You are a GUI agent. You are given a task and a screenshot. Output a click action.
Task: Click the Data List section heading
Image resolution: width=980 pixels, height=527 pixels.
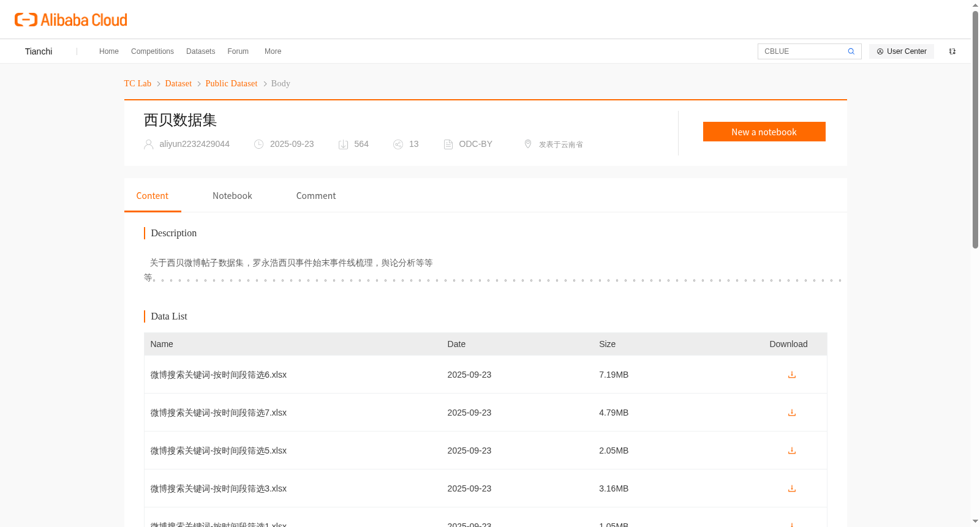[169, 316]
